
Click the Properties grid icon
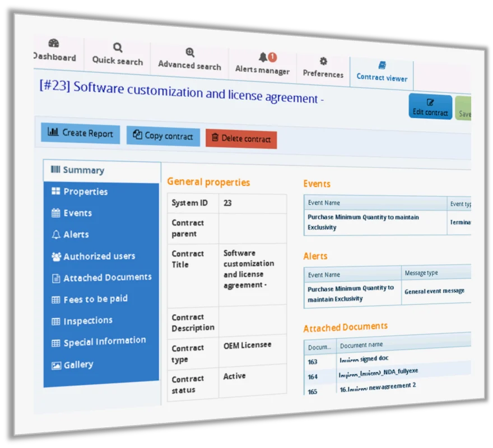point(55,191)
